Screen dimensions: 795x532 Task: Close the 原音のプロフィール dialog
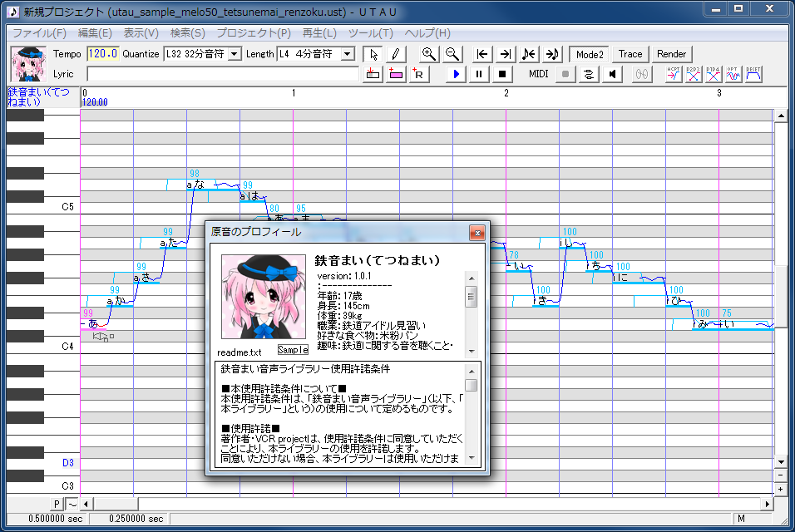(477, 233)
